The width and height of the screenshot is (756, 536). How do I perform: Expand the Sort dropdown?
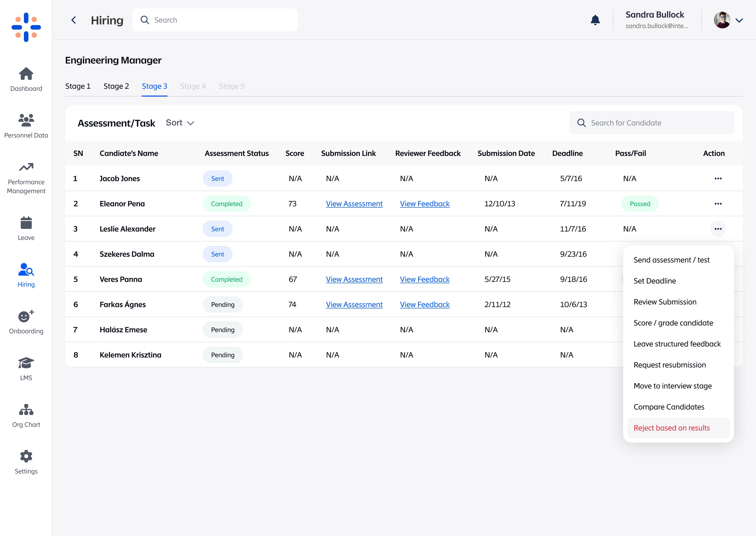(x=180, y=123)
